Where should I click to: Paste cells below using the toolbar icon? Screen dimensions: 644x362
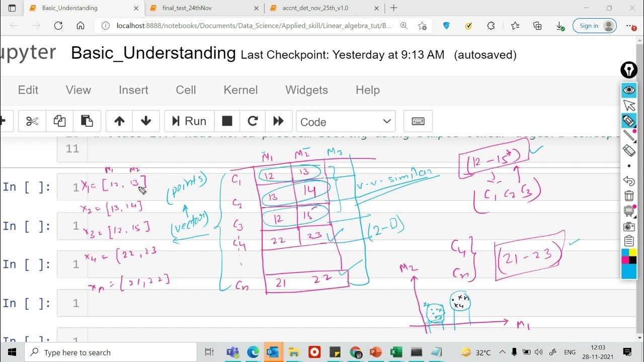tap(87, 121)
